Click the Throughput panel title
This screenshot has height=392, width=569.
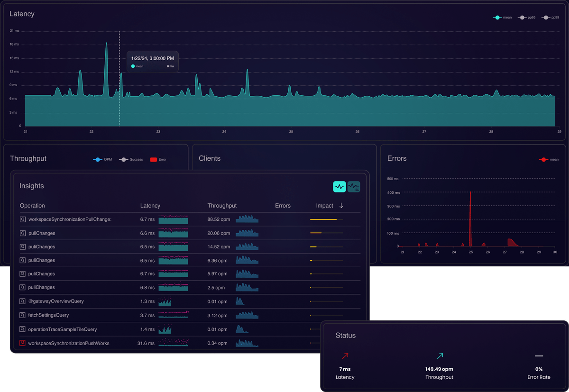click(x=28, y=158)
